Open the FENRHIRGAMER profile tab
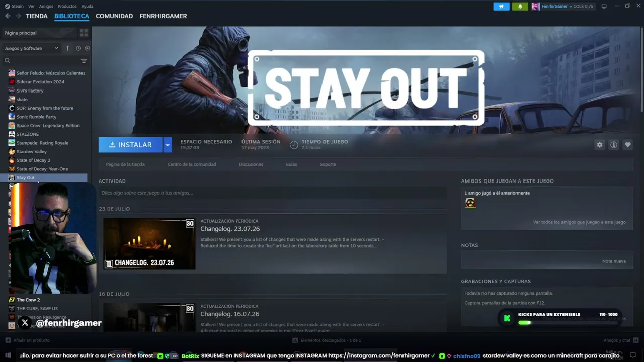644x362 pixels. tap(163, 16)
